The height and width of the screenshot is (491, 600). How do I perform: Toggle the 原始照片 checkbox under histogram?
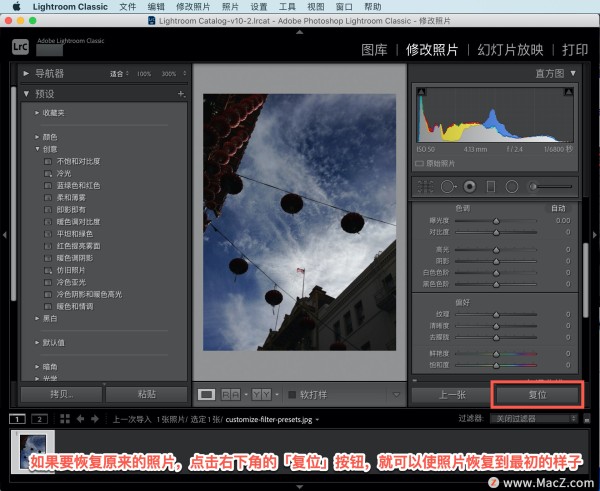click(420, 163)
